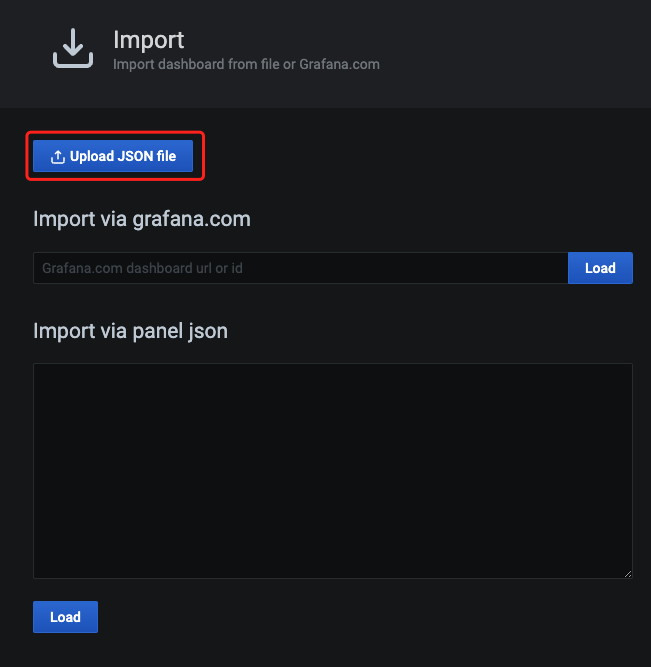Image resolution: width=651 pixels, height=667 pixels.
Task: Click the Import page title text
Action: click(148, 41)
